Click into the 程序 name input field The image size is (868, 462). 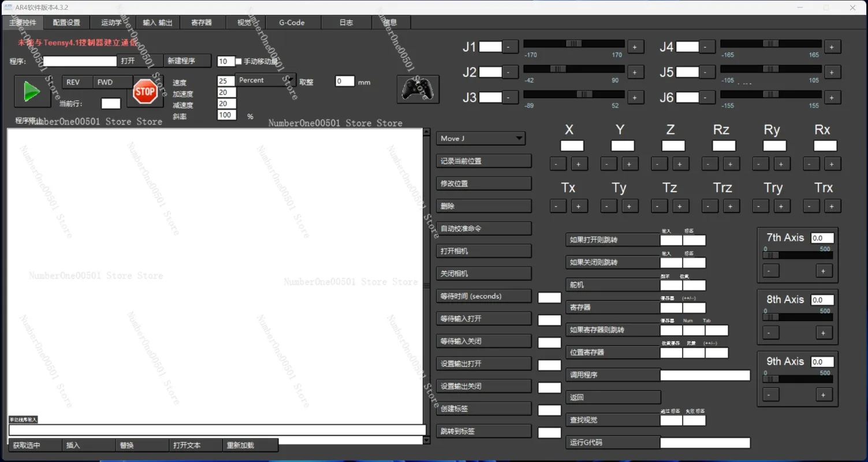(80, 61)
